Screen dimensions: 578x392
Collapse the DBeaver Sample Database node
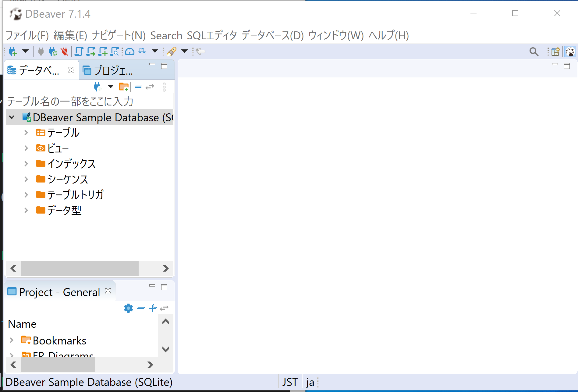[12, 117]
